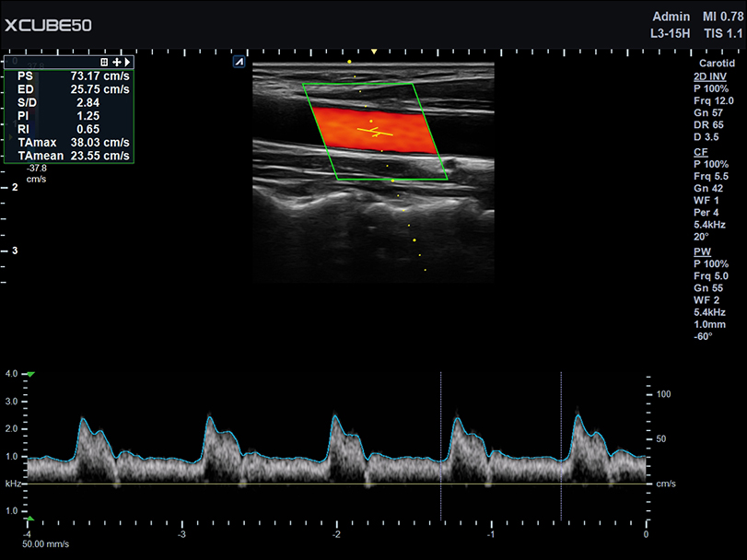Viewport: 747px width, 560px height.
Task: Select the Admin user label
Action: [x=671, y=17]
